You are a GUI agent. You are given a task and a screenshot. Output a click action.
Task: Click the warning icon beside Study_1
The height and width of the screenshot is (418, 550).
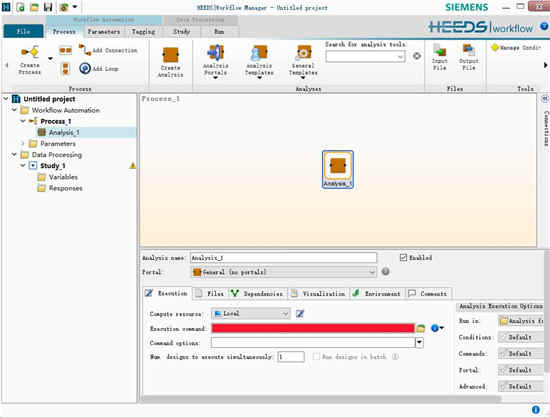pos(133,166)
